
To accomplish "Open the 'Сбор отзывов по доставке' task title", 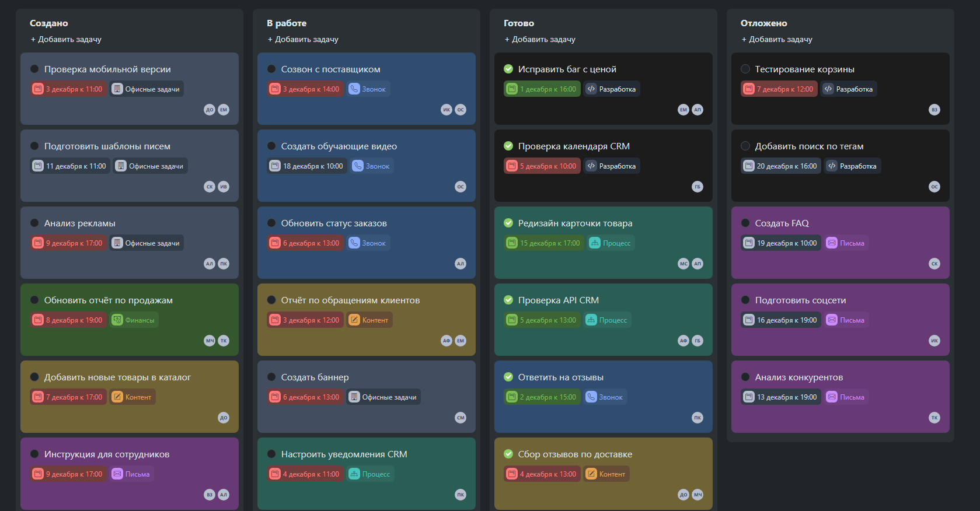I will point(575,454).
